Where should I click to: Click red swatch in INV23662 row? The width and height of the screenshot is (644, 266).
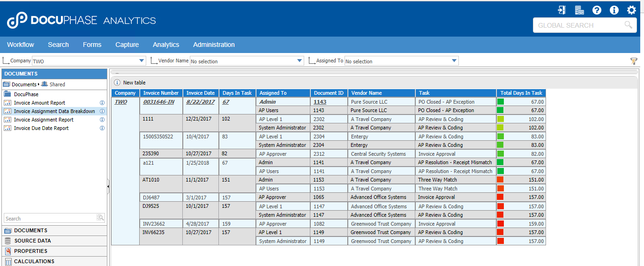(x=500, y=224)
